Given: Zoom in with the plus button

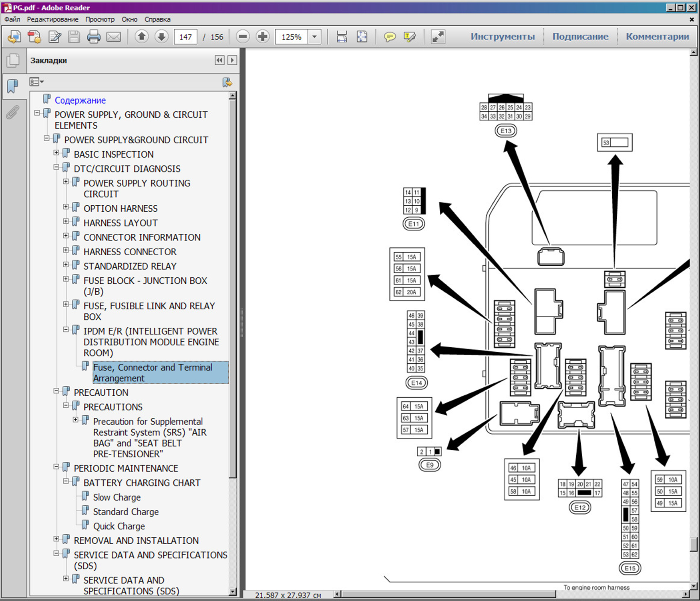Looking at the screenshot, I should tap(263, 37).
